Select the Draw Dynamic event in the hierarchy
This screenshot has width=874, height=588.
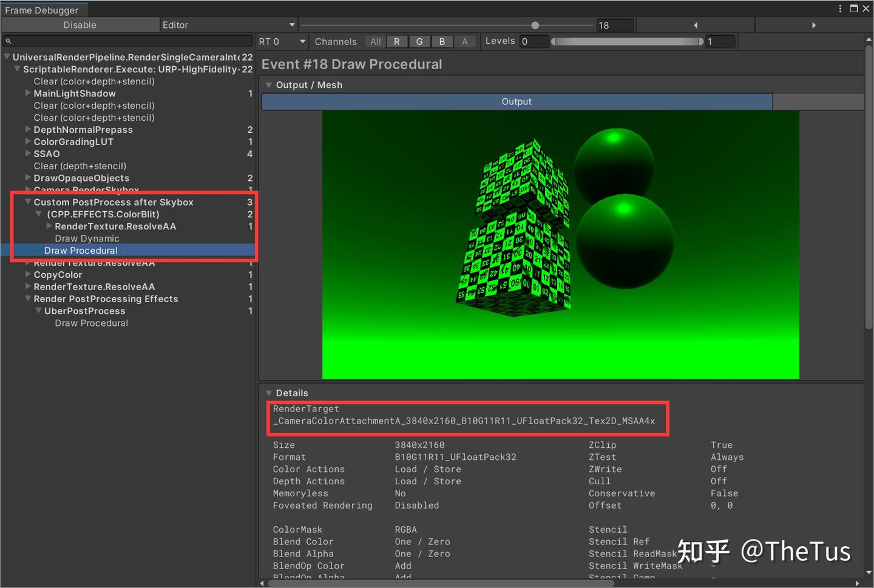pos(87,238)
